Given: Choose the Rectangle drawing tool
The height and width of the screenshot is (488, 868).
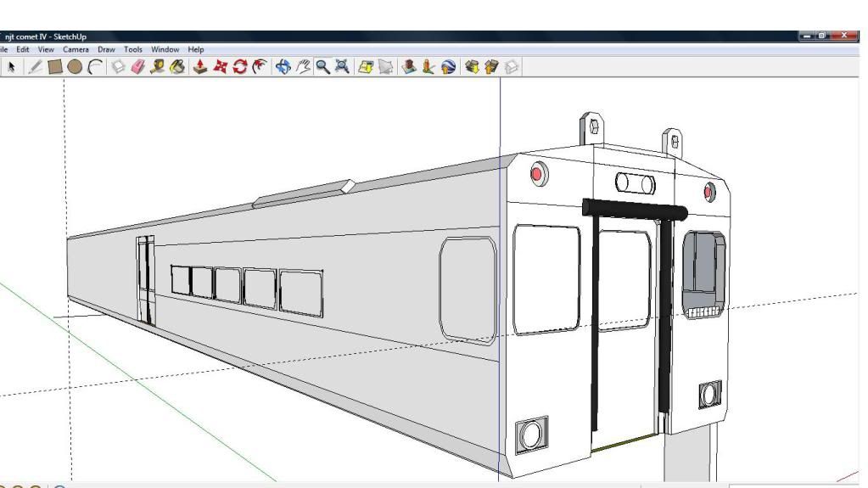Looking at the screenshot, I should coord(54,66).
